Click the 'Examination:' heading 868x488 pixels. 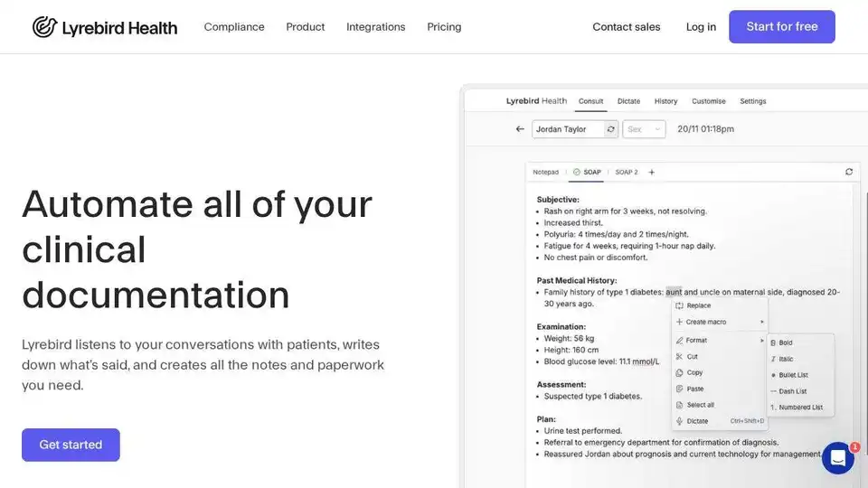click(x=561, y=326)
